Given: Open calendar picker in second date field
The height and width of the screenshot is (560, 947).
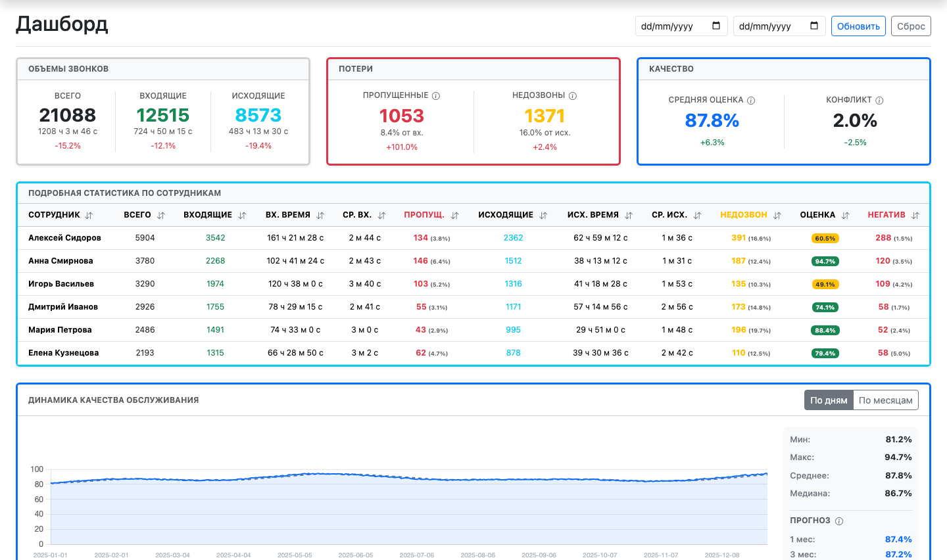Looking at the screenshot, I should pos(814,26).
